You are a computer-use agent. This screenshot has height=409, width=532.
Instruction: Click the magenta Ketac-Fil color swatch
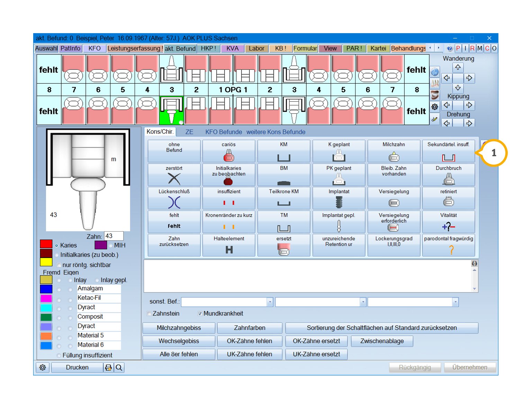(46, 298)
